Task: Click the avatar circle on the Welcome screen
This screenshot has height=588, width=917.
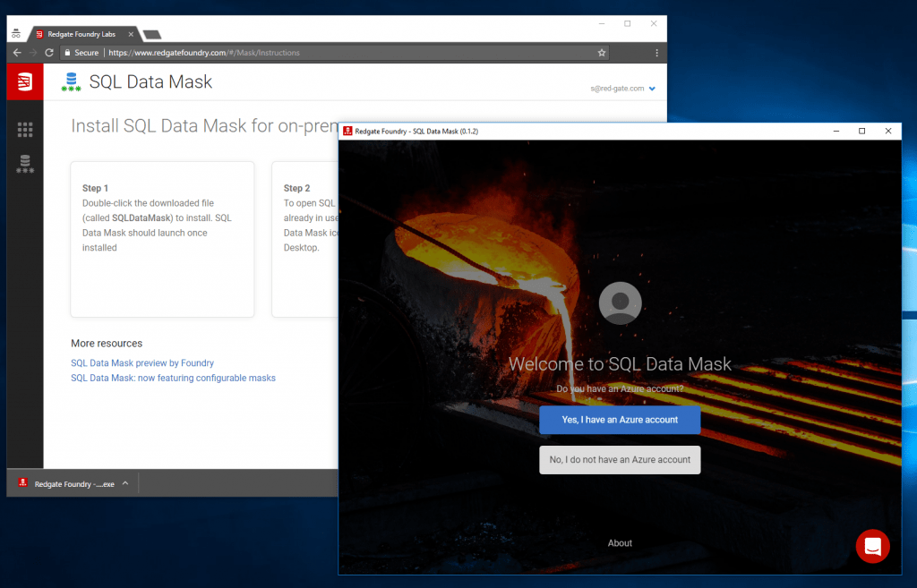Action: pyautogui.click(x=620, y=303)
